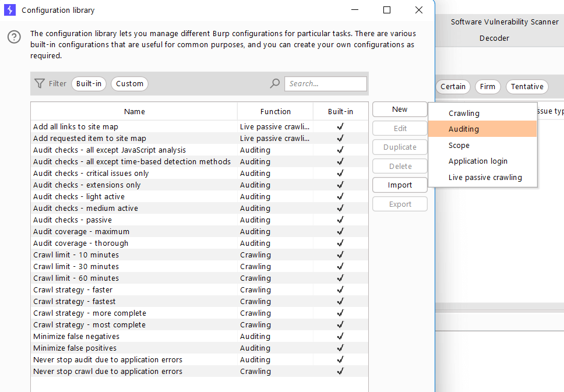This screenshot has width=564, height=392.
Task: Choose Crawling from the New menu
Action: (x=482, y=113)
